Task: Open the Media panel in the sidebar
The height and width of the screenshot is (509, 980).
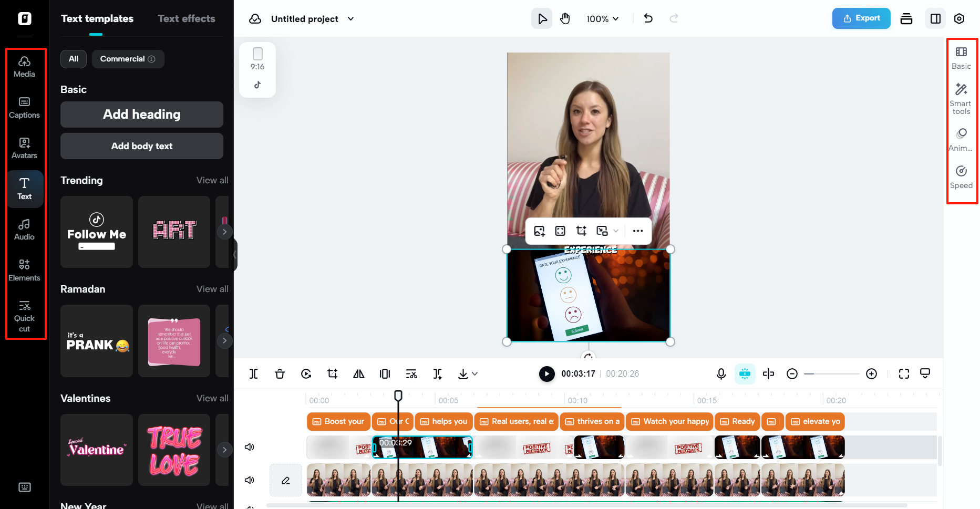Action: pos(24,67)
